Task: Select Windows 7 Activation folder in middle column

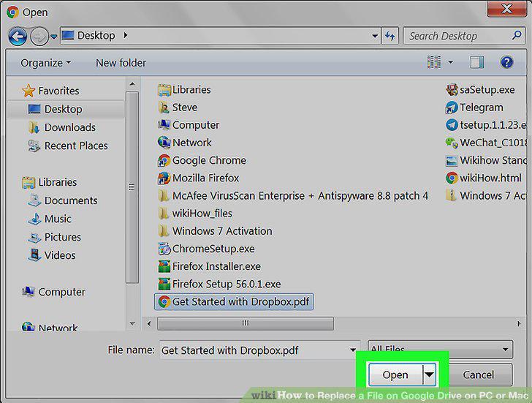Action: click(x=215, y=231)
